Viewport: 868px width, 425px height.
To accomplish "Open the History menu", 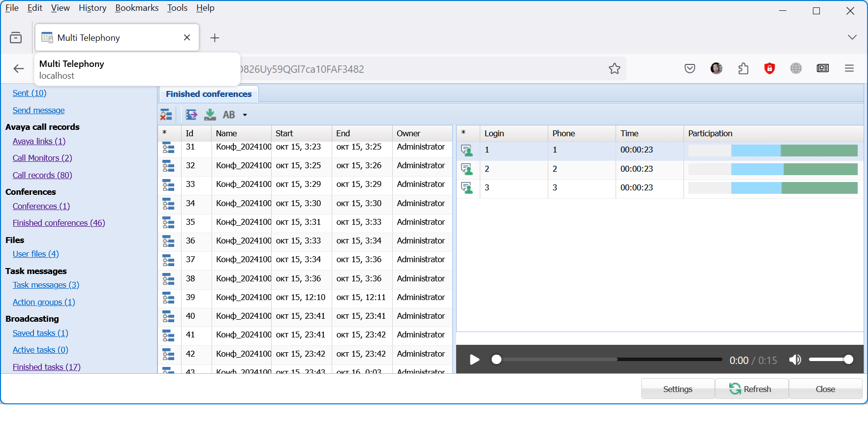I will coord(93,8).
